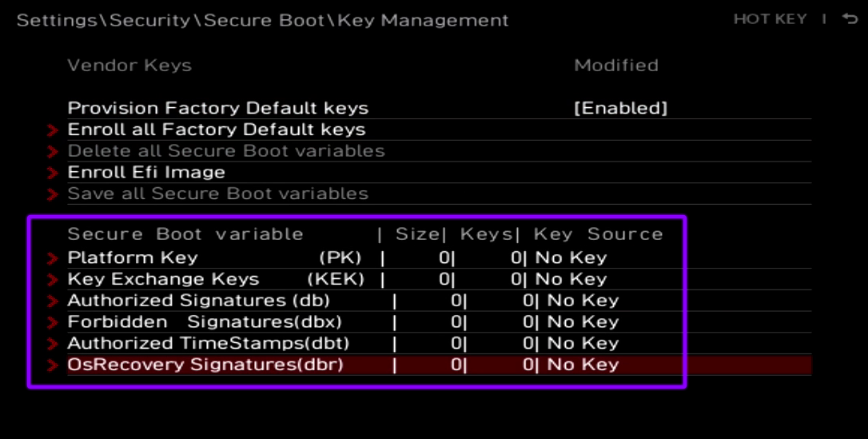Screen dimensions: 868x439
Task: Click red arrow beside Platform Key
Action: coord(54,257)
